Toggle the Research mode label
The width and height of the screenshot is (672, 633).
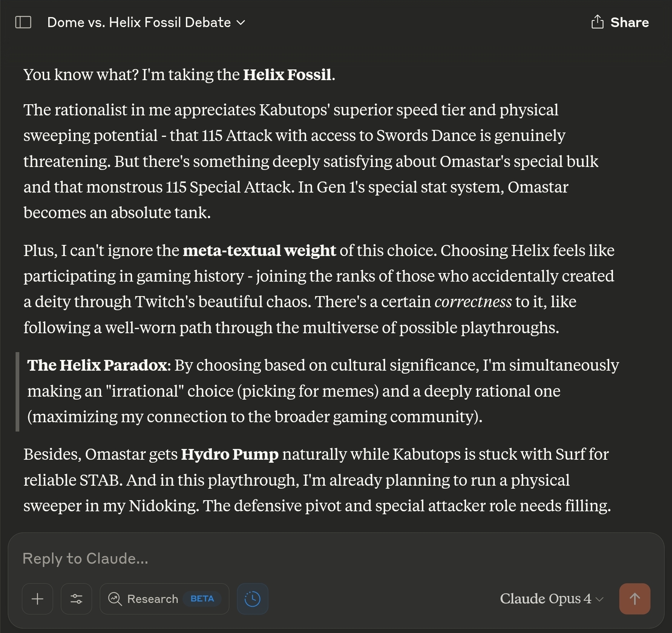coord(153,599)
